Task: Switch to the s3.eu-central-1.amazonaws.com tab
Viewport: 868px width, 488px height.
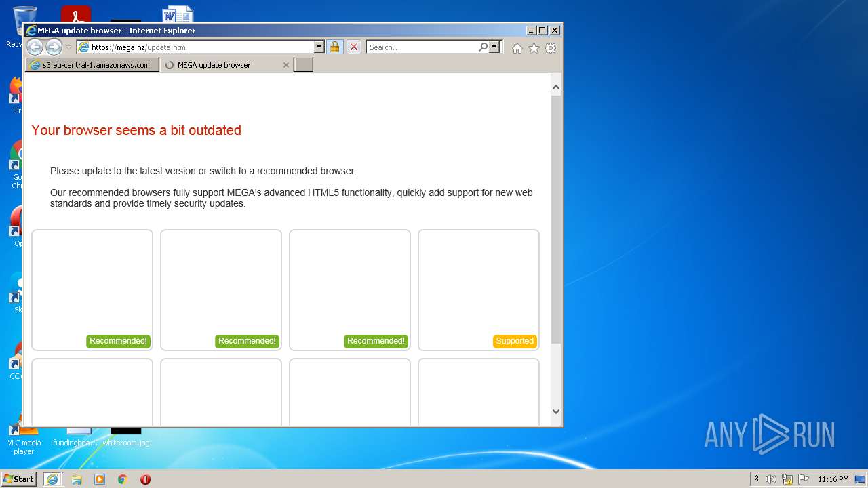Action: pos(92,65)
